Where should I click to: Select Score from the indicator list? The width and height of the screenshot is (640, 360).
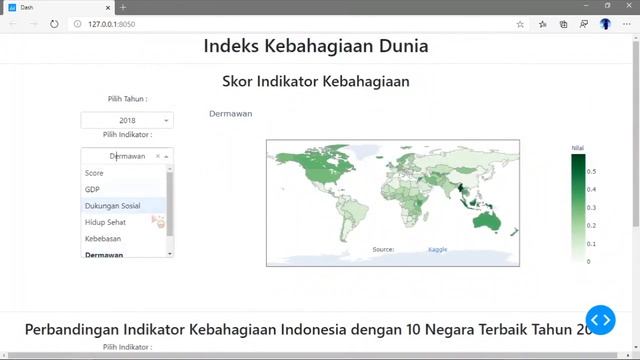click(124, 173)
